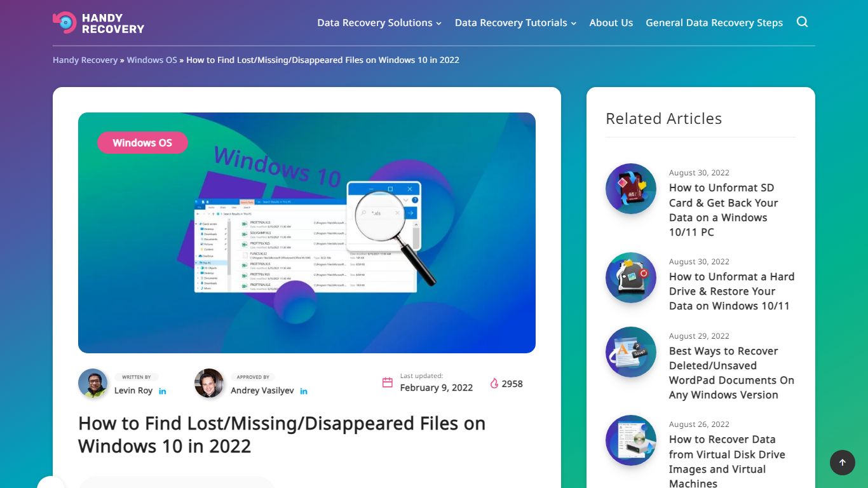Expand the Data Recovery Solutions menu
This screenshot has width=868, height=488.
click(x=379, y=23)
